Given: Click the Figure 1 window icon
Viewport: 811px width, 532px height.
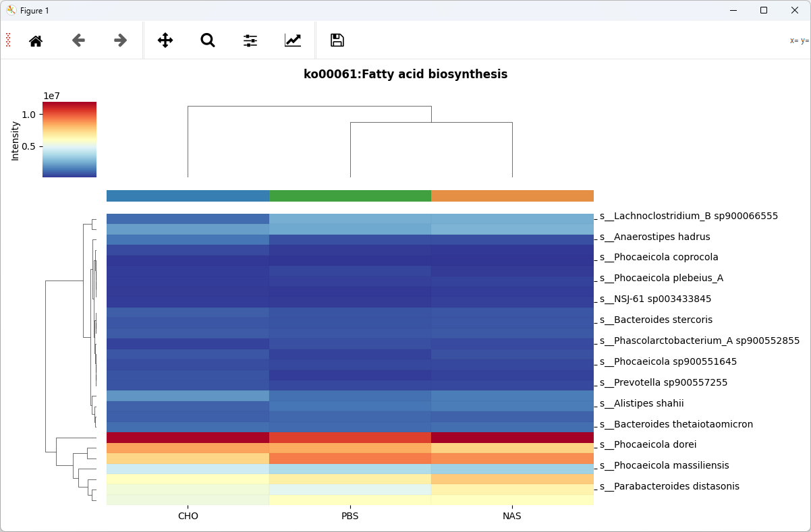Looking at the screenshot, I should pos(11,10).
